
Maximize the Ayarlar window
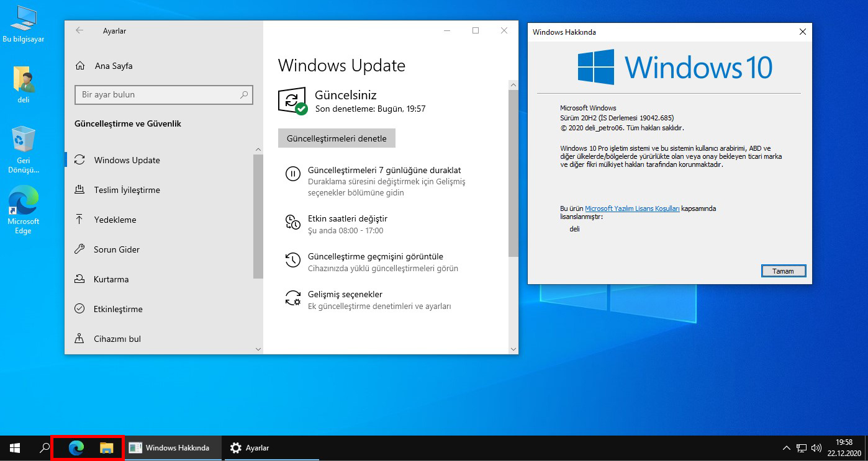476,30
